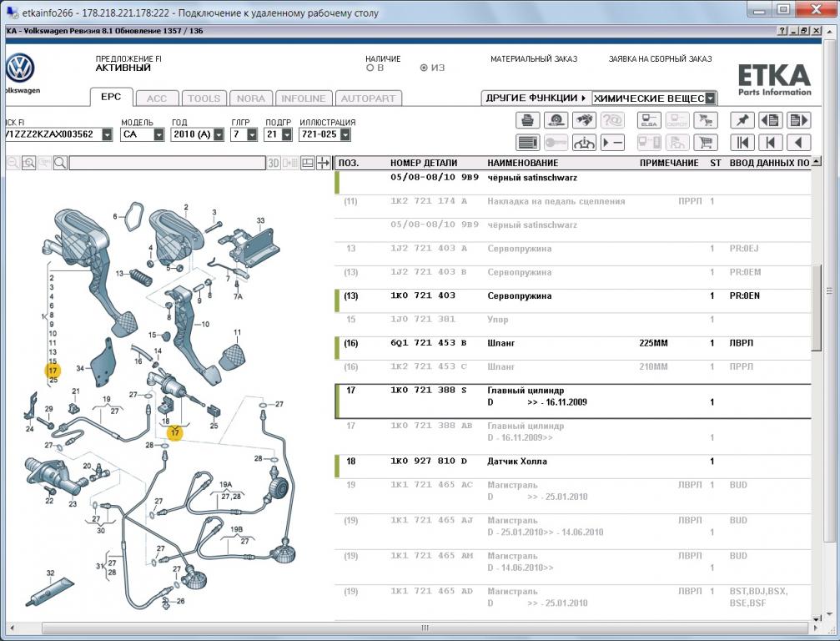Click the split layout icon above illustration

pos(308,163)
